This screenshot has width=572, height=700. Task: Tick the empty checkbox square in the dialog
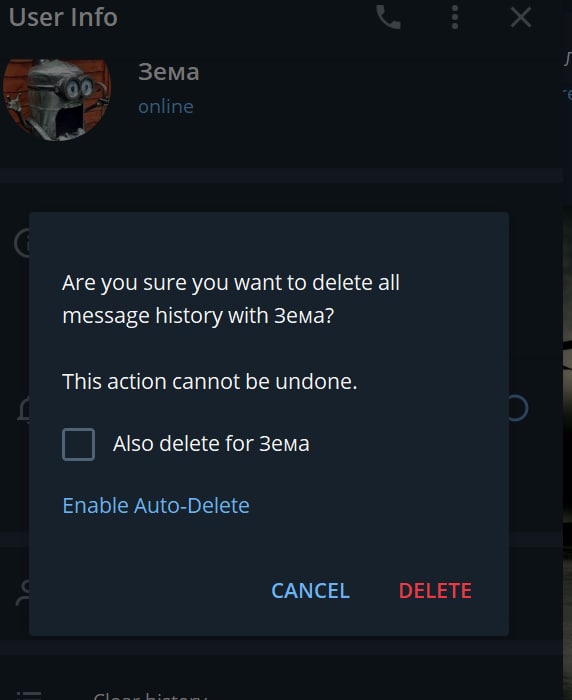pyautogui.click(x=78, y=444)
